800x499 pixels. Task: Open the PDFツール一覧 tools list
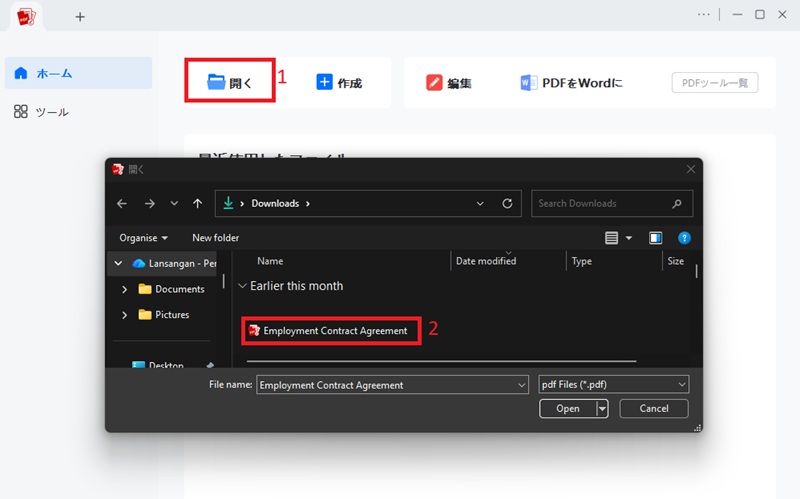(x=715, y=83)
